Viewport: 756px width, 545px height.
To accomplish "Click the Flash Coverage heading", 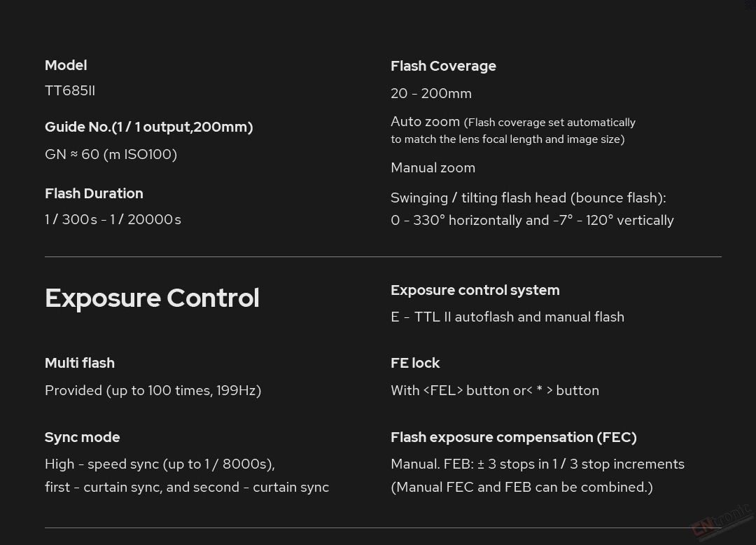I will 443,66.
